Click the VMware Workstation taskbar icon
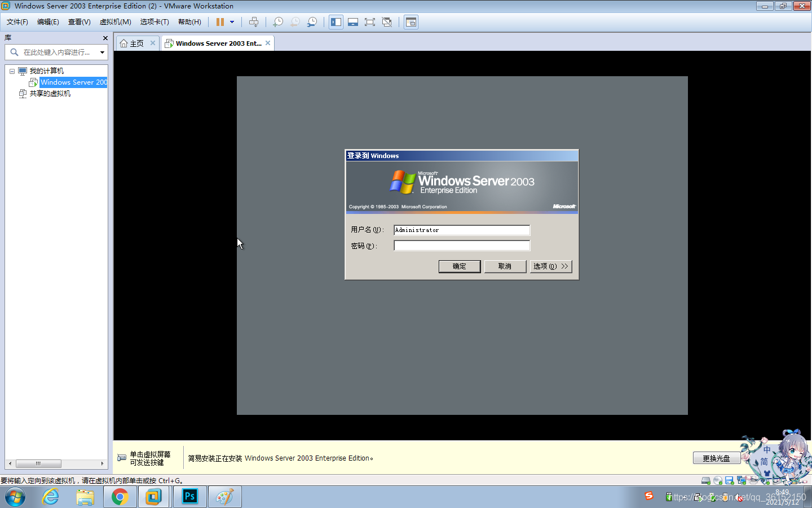The image size is (812, 508). (153, 497)
